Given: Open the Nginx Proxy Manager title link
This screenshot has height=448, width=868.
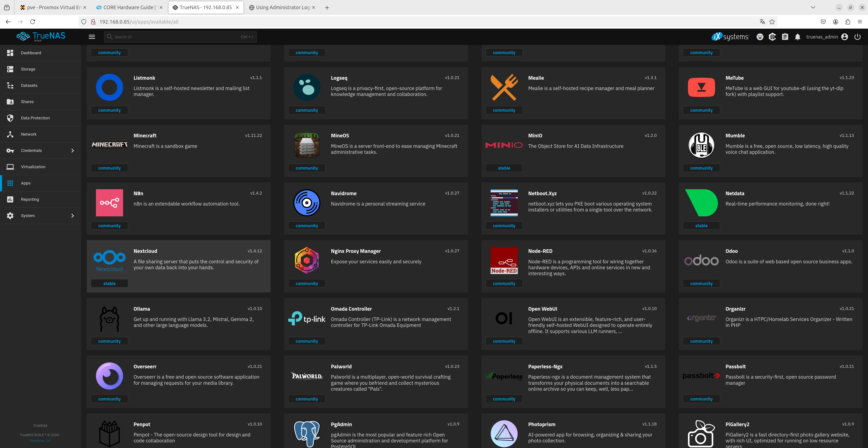Looking at the screenshot, I should pos(356,251).
